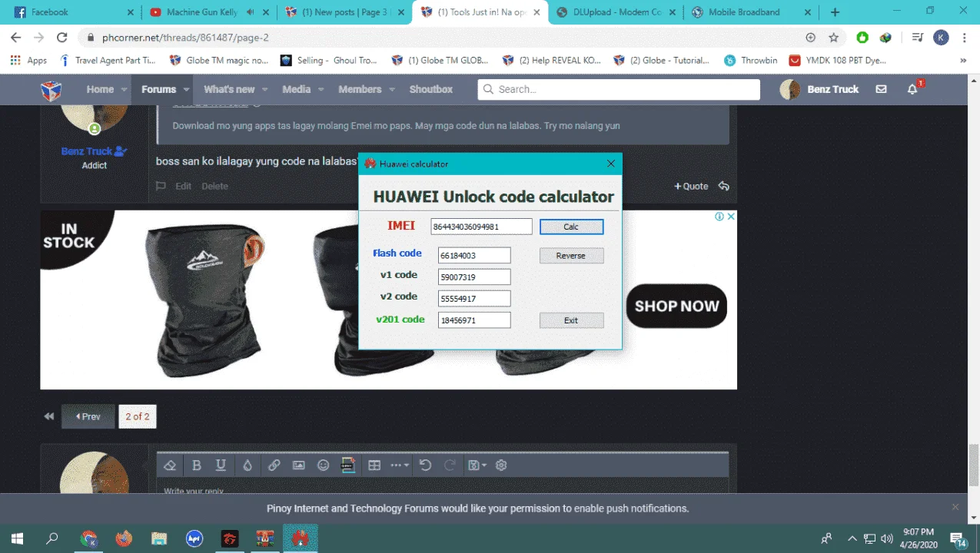This screenshot has width=980, height=553.
Task: Click the Reverse button in Huawei calculator
Action: pyautogui.click(x=571, y=256)
